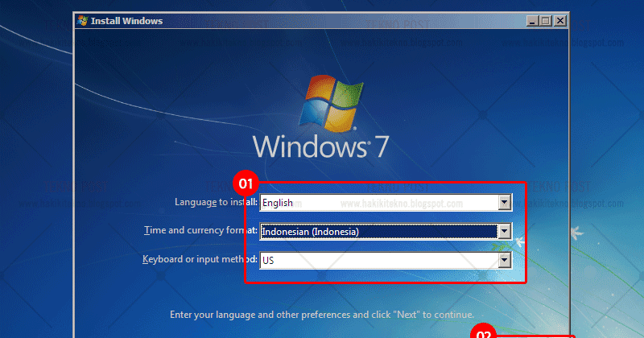
Task: Open the Keyboard or input method dropdown arrow
Action: [x=505, y=260]
